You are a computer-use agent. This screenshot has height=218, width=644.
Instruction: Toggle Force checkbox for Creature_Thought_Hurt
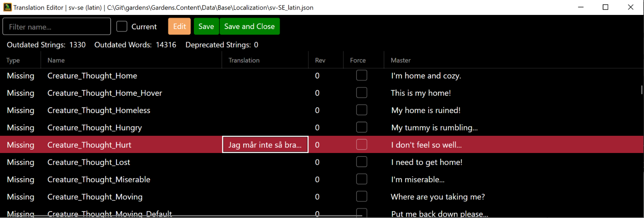pos(361,145)
